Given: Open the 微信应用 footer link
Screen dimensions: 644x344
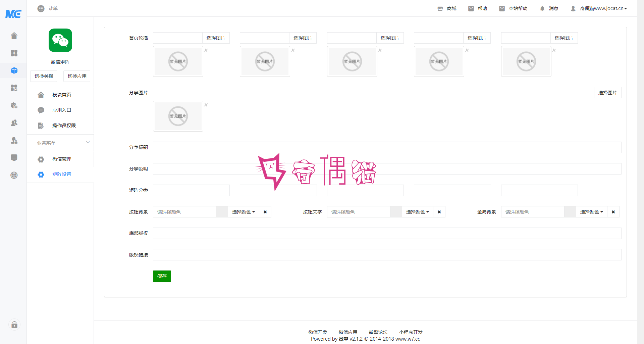Looking at the screenshot, I should pos(348,332).
